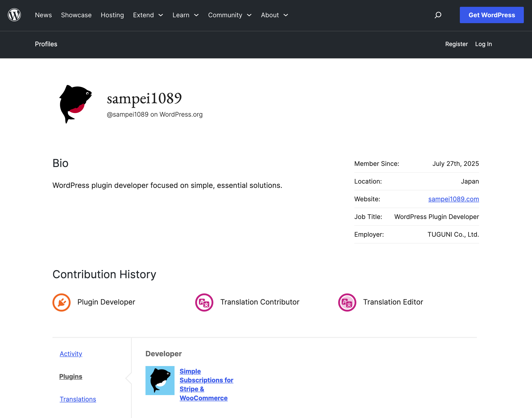Click the Translation Contributor badge icon
This screenshot has height=418, width=532.
[x=204, y=302]
